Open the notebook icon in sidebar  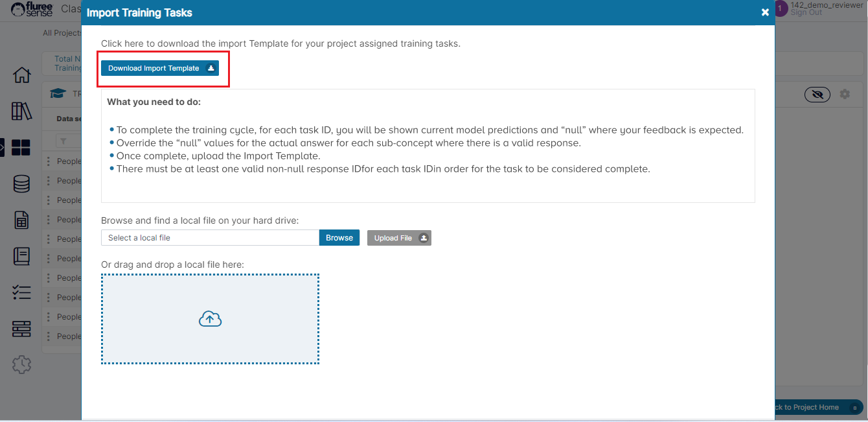pos(21,257)
